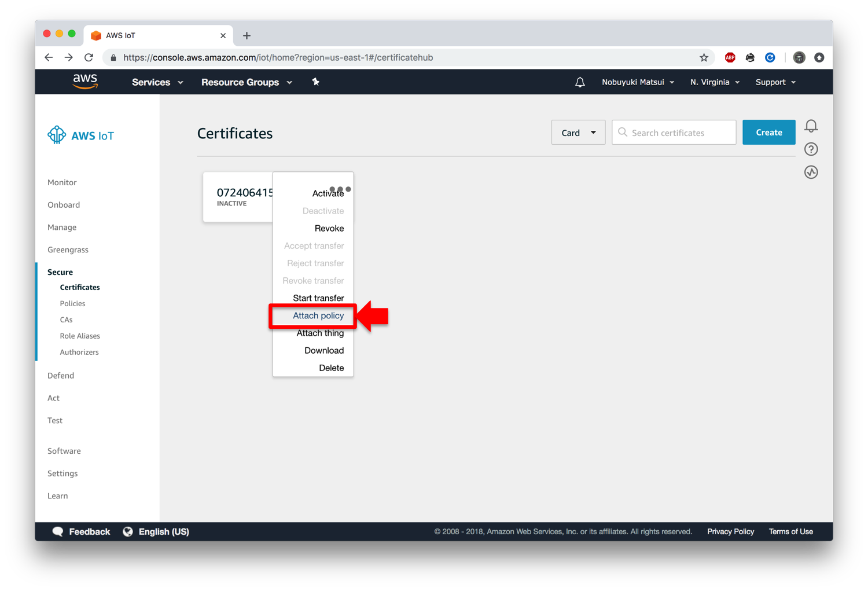The width and height of the screenshot is (868, 591).
Task: Click the padlock icon in the address bar
Action: 113,57
